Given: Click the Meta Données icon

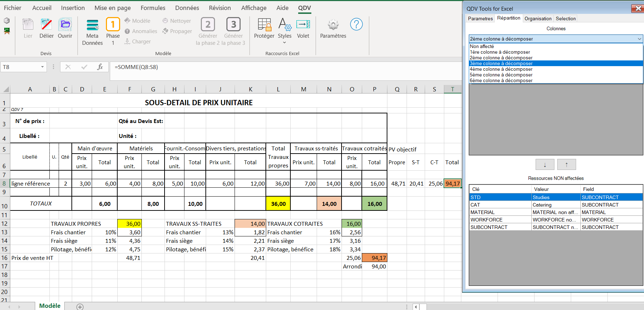Looking at the screenshot, I should tap(92, 25).
